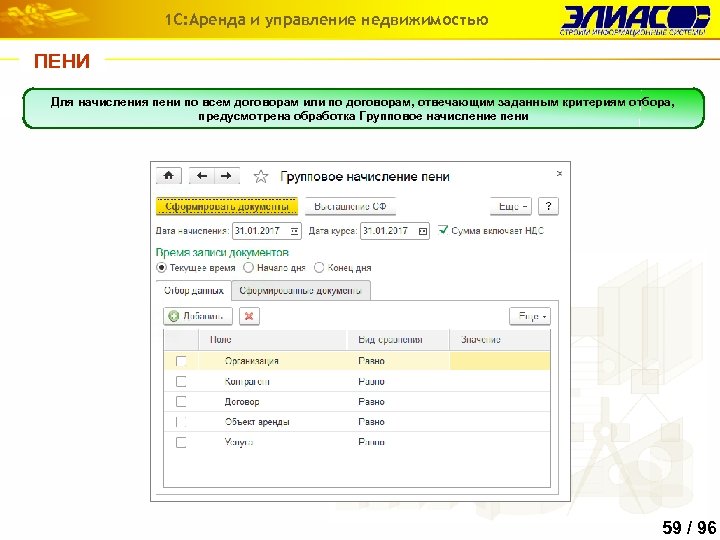Click Сформировать документы button
The height and width of the screenshot is (540, 720).
pos(227,206)
